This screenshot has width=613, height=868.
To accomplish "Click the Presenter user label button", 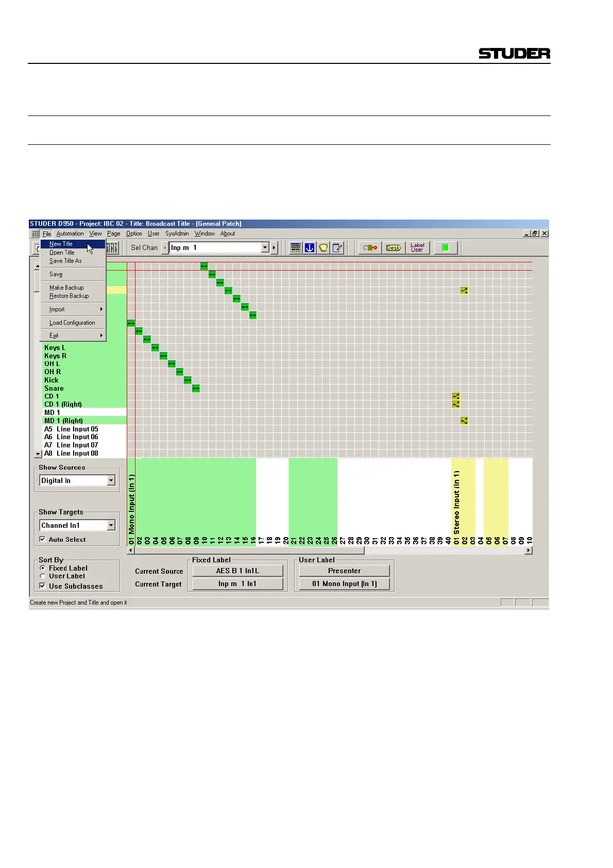I will click(344, 571).
